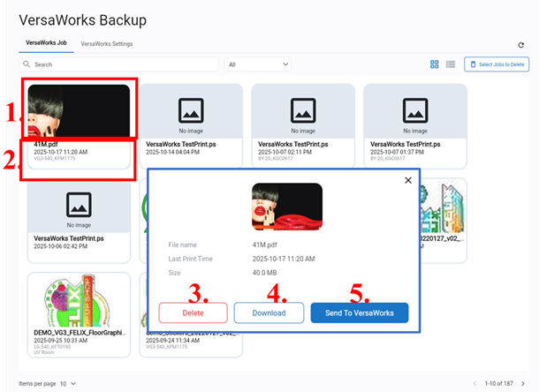Screen dimensions: 539x392
Task: Open TestPrint.ps card dated 2025-10-06 02:42 PM
Action: [79, 222]
